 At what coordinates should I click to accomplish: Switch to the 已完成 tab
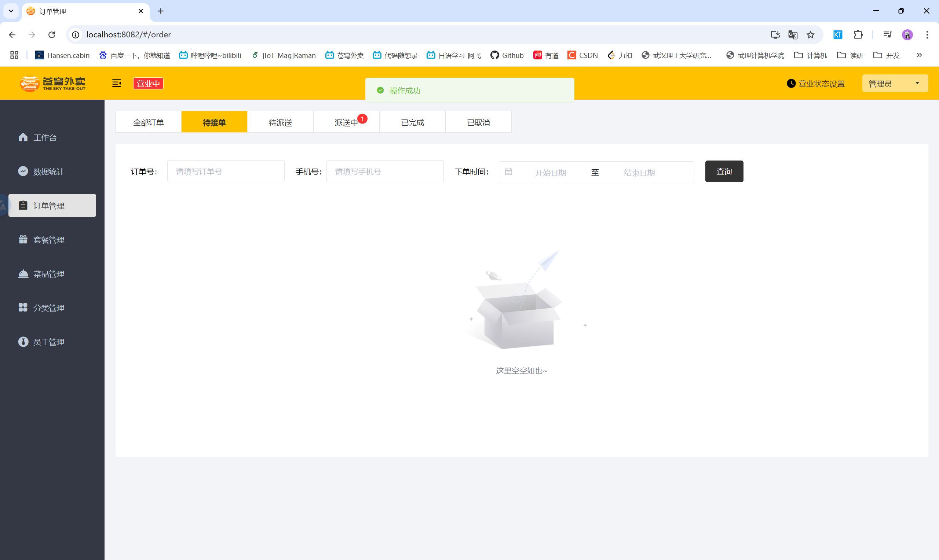pos(412,122)
